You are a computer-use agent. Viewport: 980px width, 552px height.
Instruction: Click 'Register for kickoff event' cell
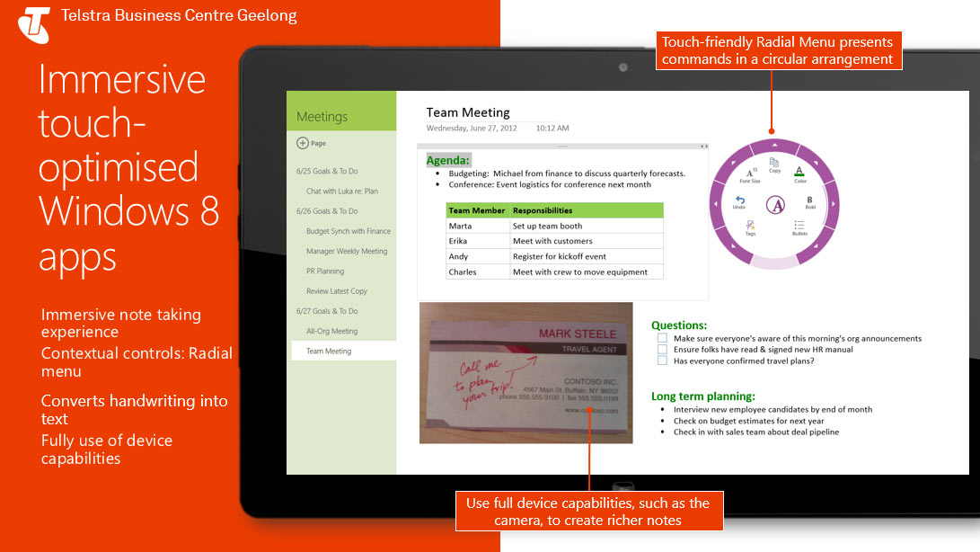click(x=587, y=256)
